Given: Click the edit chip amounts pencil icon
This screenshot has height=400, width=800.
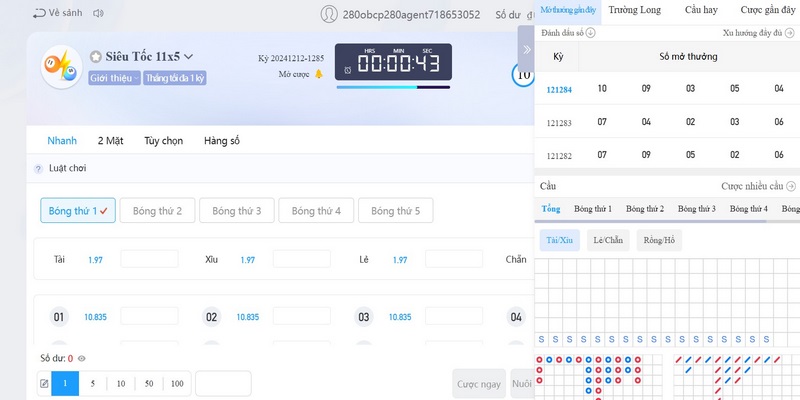Looking at the screenshot, I should 43,383.
